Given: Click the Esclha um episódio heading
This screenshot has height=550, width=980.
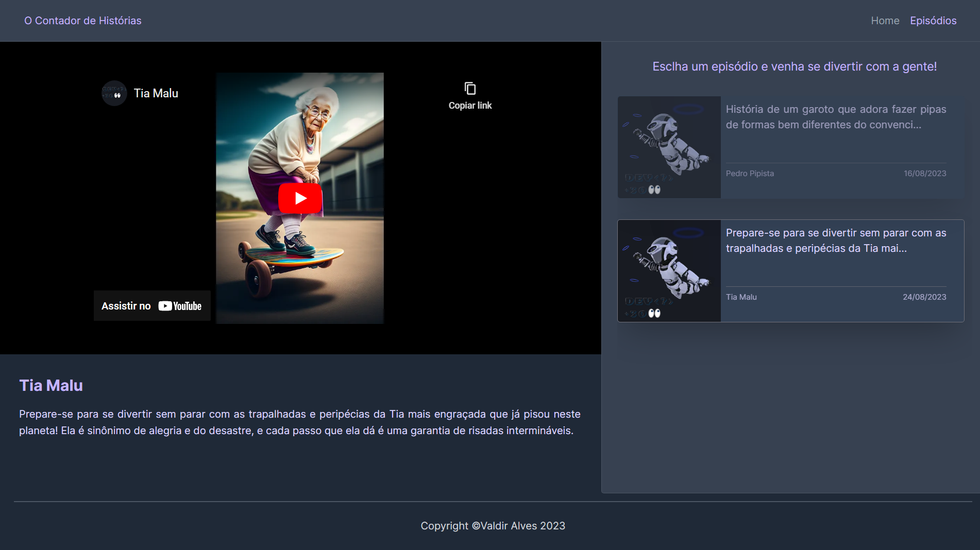Looking at the screenshot, I should (x=795, y=66).
